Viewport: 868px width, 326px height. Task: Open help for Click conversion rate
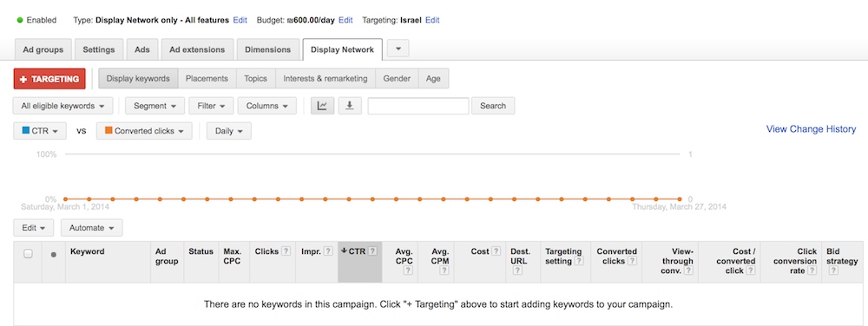pyautogui.click(x=812, y=271)
